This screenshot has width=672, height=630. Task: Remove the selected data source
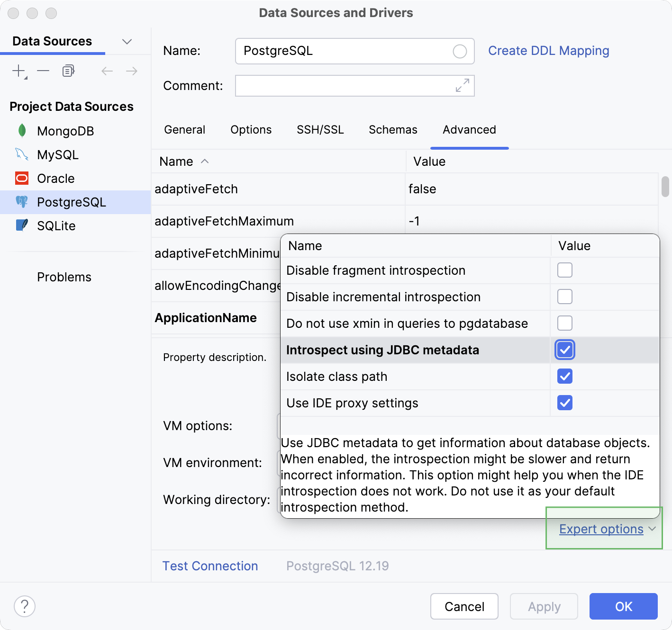click(x=43, y=71)
